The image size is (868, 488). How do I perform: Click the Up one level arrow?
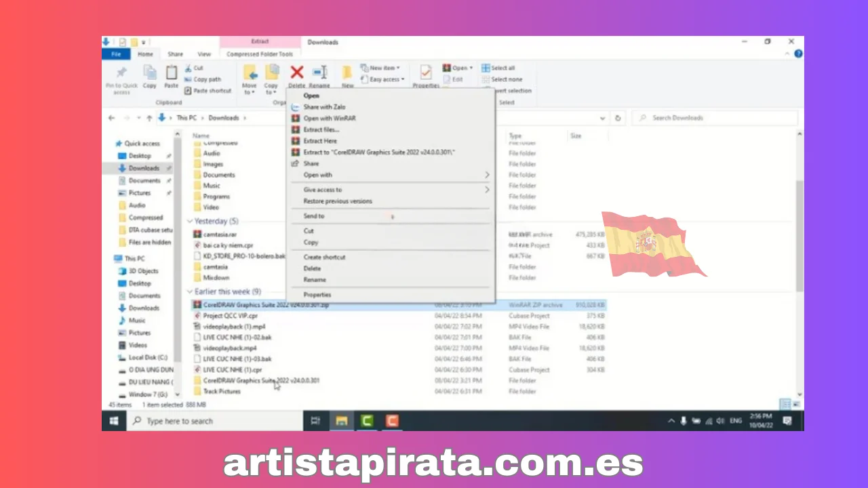[149, 118]
